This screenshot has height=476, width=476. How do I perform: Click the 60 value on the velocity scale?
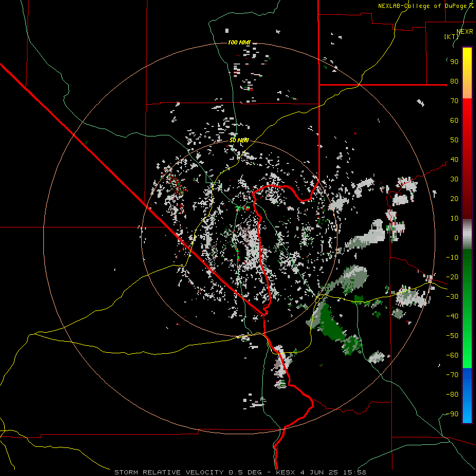pyautogui.click(x=454, y=121)
